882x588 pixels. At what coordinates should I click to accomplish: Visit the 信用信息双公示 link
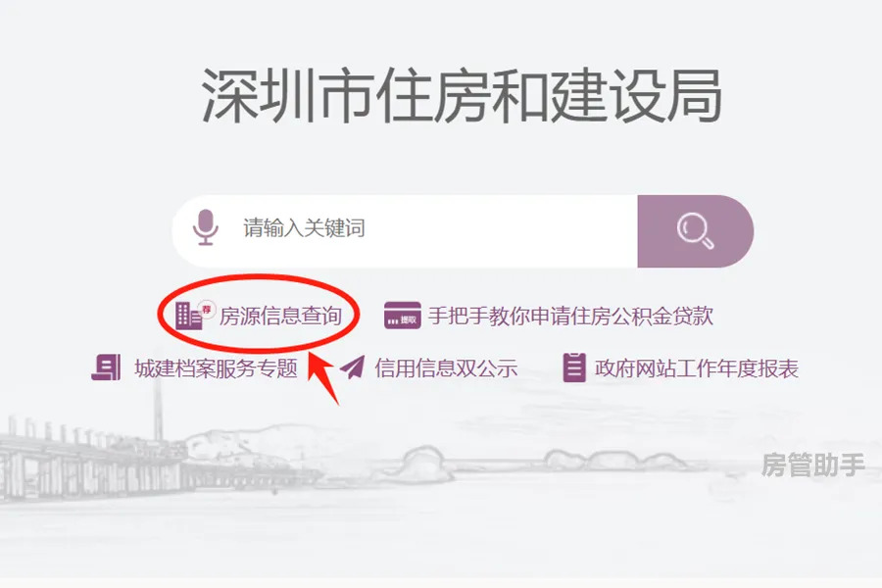[446, 368]
